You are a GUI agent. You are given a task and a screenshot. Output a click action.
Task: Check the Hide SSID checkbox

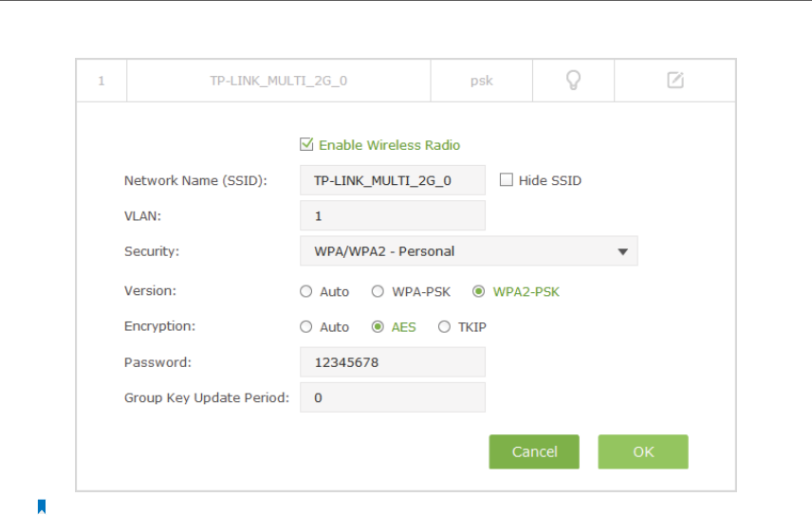(506, 179)
